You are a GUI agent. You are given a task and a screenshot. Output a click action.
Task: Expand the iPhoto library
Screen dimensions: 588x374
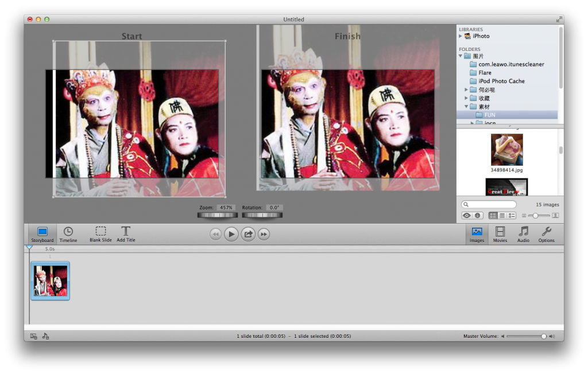[x=461, y=36]
